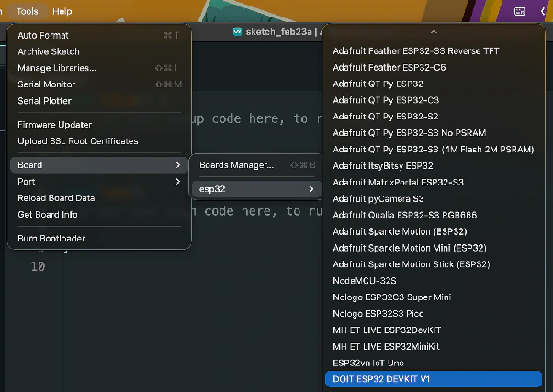Select Adafruit ItsyBitsy ESP32 board

pos(434,165)
